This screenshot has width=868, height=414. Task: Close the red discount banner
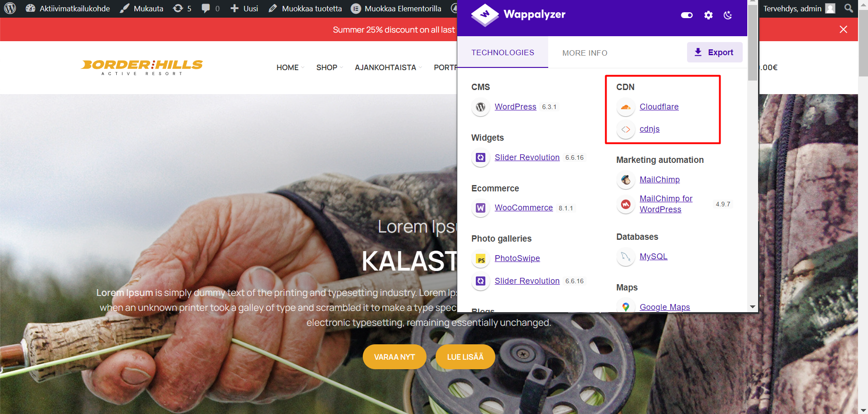844,29
